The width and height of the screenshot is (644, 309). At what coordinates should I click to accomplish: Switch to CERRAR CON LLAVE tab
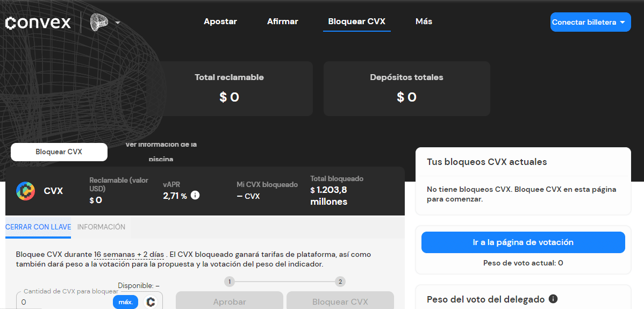click(x=38, y=227)
